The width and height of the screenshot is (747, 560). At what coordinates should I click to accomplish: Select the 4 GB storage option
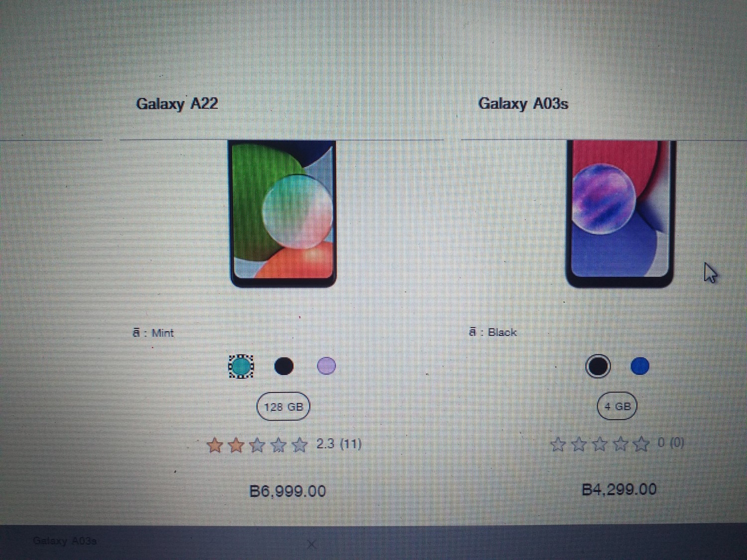pyautogui.click(x=618, y=406)
